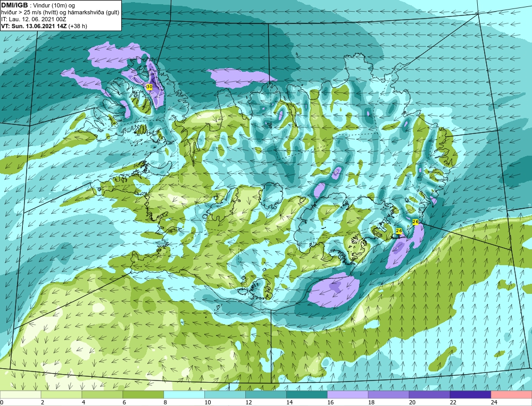532x406 pixels.
Task: Pick the 12-14 m/s teal legend swatch
Action: (x=266, y=395)
